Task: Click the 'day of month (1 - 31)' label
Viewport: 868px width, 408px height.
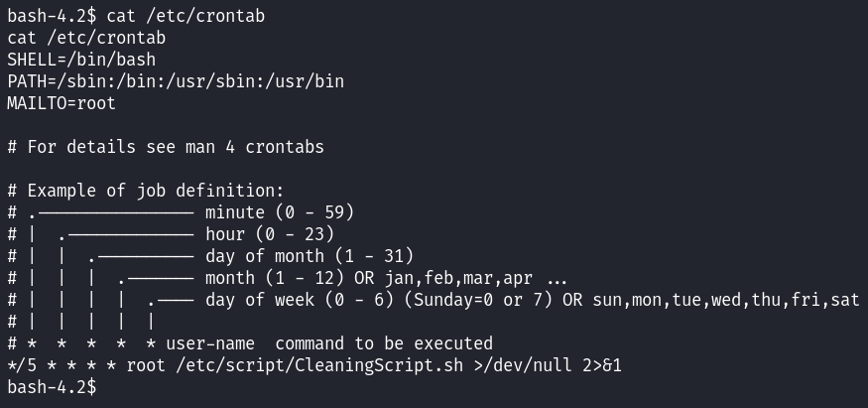Action: pos(310,256)
